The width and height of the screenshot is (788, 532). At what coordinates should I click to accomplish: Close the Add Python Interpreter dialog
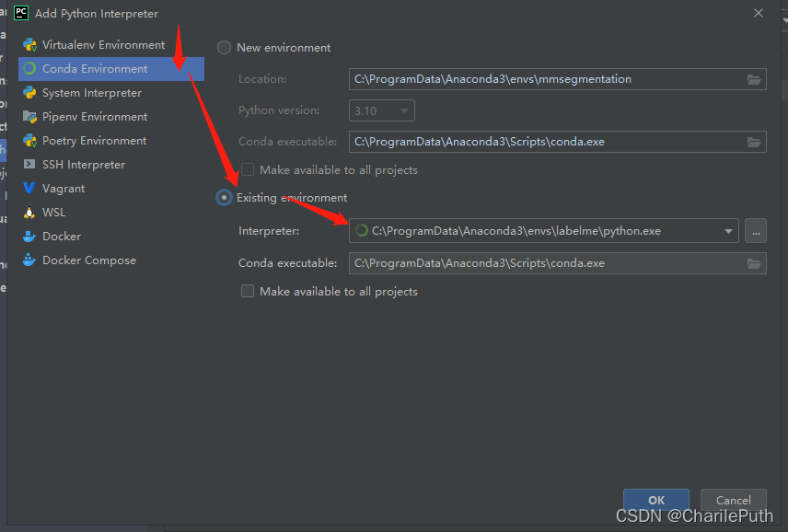click(x=759, y=13)
